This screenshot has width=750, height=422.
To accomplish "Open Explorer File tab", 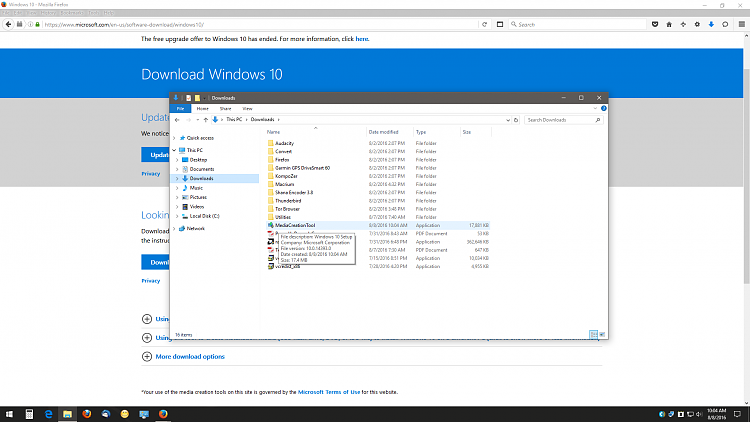I will point(180,109).
